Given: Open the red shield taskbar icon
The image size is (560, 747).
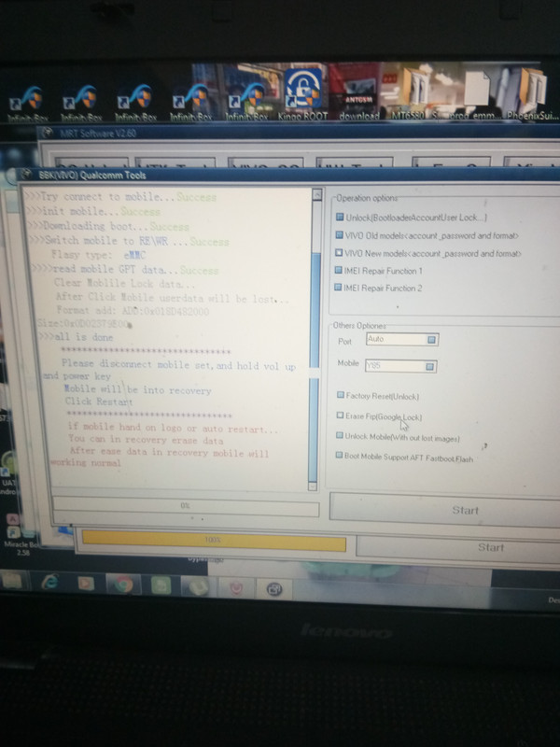Looking at the screenshot, I should (236, 588).
